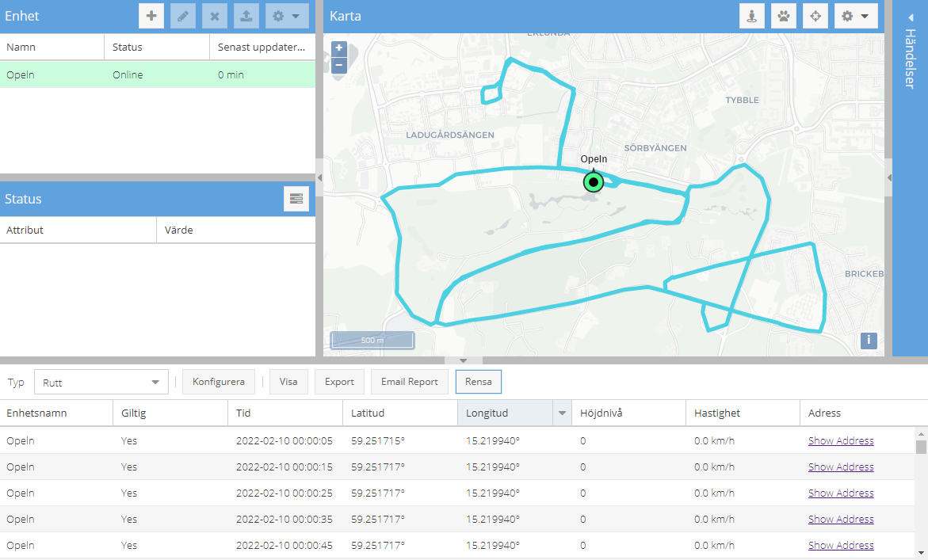Screen dimensions: 928x560
Task: Click the remove device X icon
Action: [x=214, y=16]
